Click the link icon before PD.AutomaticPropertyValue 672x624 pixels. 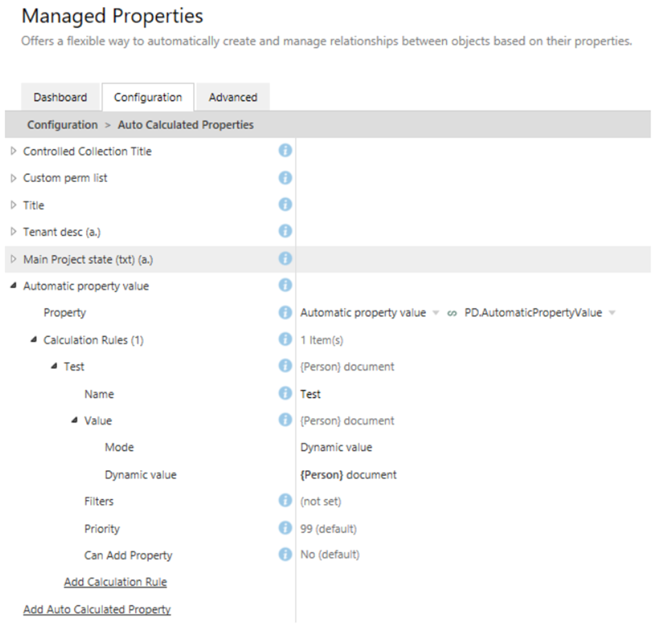[451, 313]
